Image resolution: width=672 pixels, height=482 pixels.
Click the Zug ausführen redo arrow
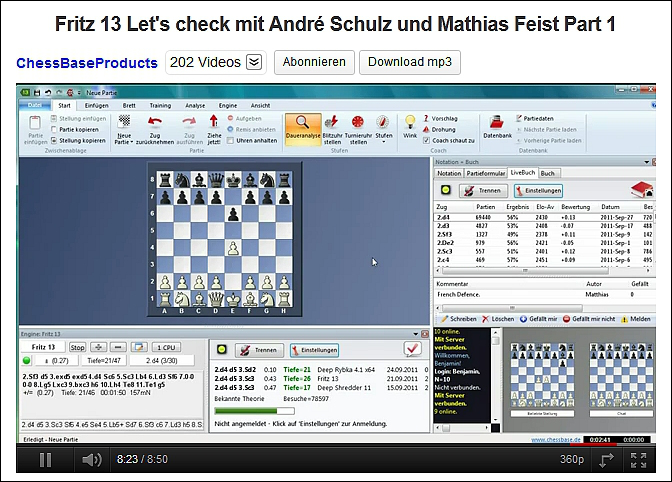(189, 122)
